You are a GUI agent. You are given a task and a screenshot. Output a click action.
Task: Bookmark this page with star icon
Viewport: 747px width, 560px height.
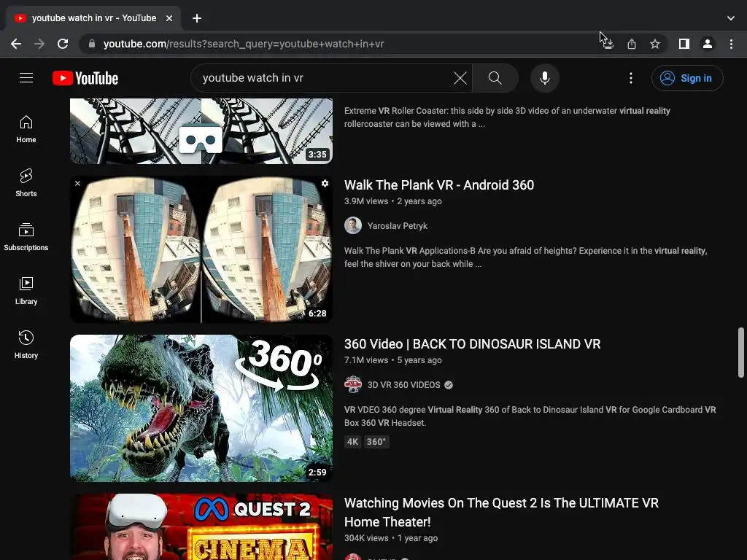pyautogui.click(x=655, y=44)
